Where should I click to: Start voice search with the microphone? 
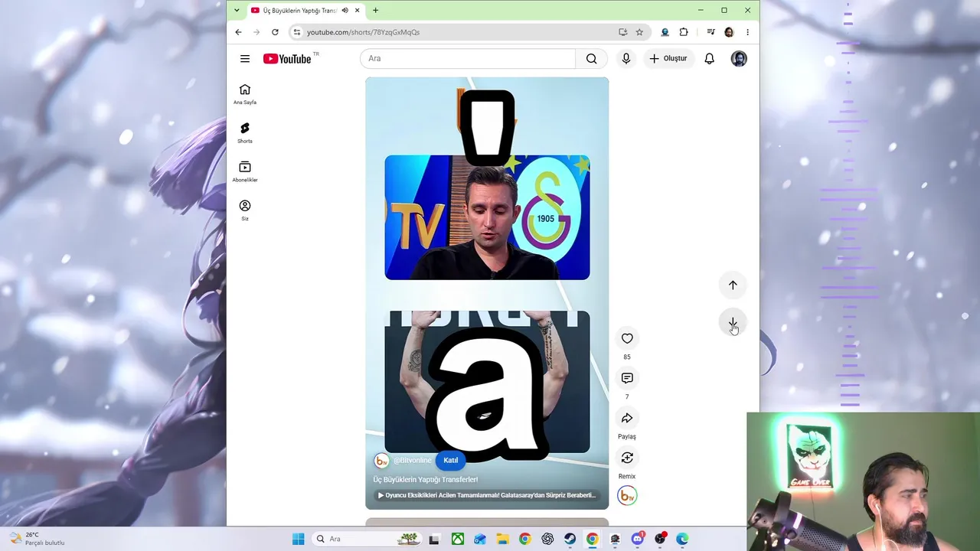click(x=626, y=59)
